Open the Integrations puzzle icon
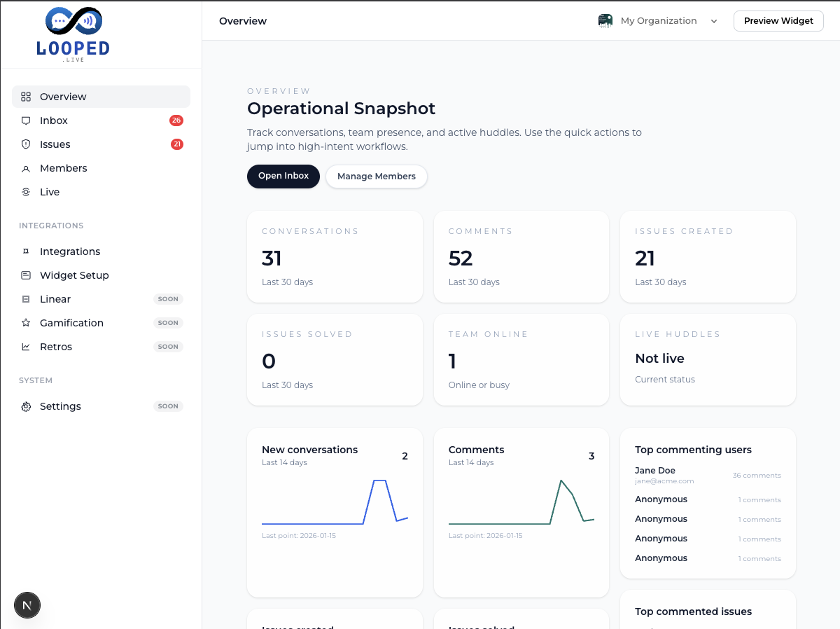Image resolution: width=840 pixels, height=629 pixels. pyautogui.click(x=24, y=251)
